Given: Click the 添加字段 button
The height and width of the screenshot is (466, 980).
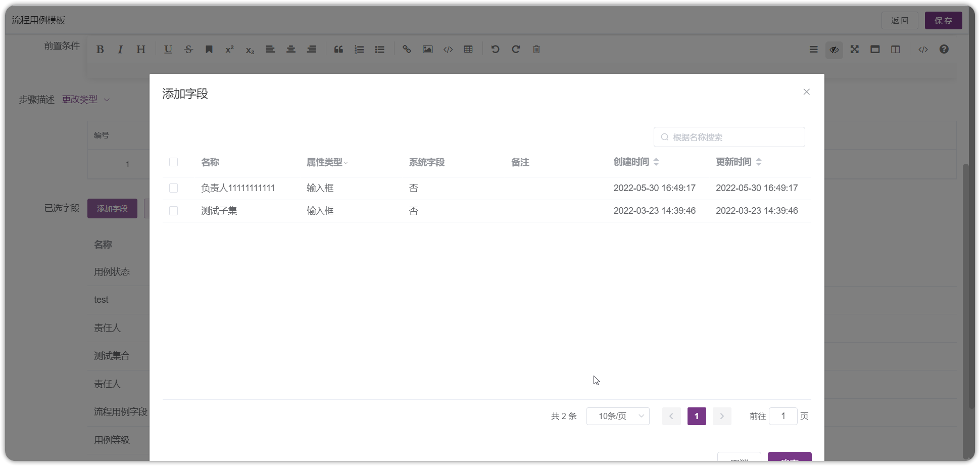Looking at the screenshot, I should tap(112, 209).
